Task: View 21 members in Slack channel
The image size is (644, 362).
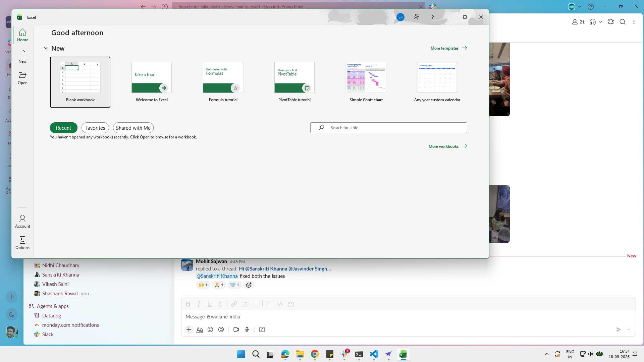Action: click(578, 22)
